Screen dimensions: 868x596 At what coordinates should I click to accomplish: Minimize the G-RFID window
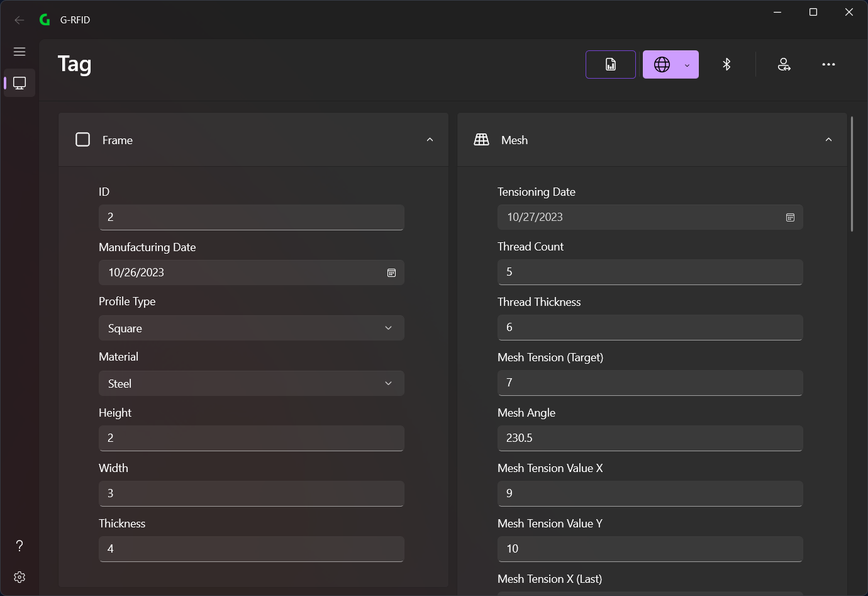(777, 12)
